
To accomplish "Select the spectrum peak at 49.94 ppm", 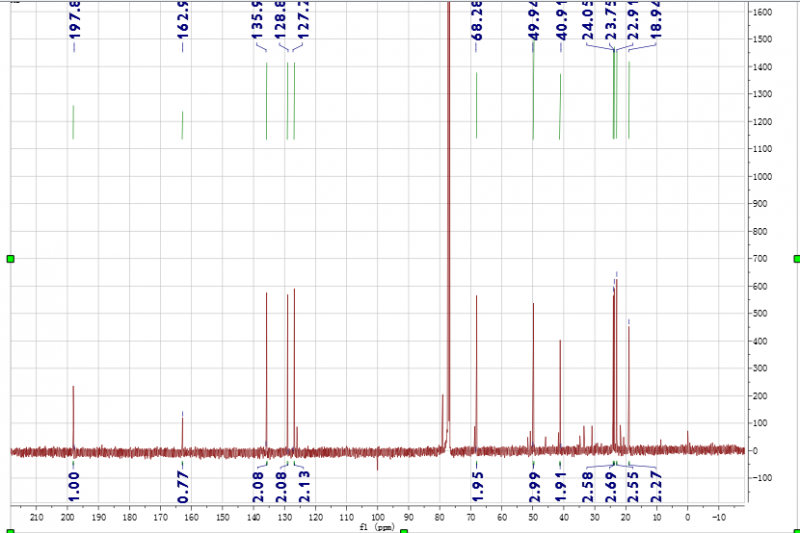I will click(533, 376).
